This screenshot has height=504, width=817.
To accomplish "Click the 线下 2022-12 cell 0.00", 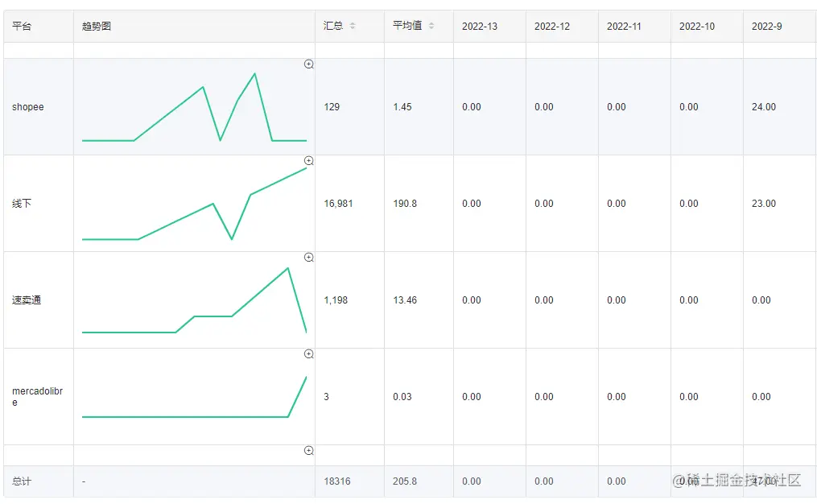I will [544, 204].
